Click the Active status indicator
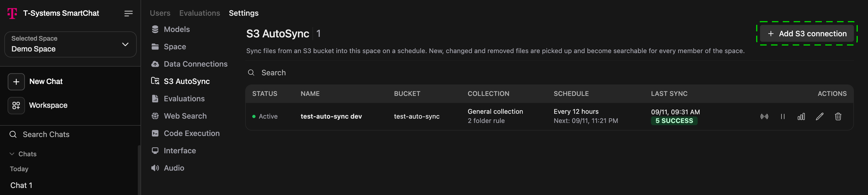This screenshot has width=868, height=195. (x=265, y=116)
